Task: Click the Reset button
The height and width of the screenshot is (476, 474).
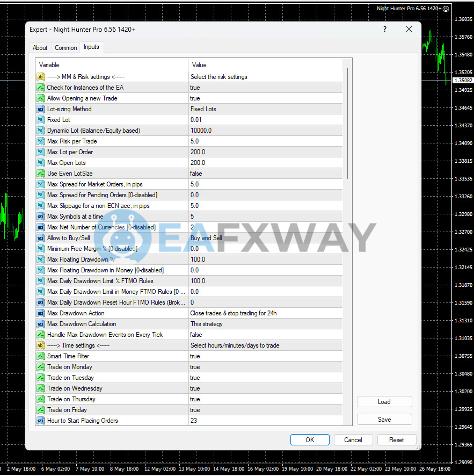Action: click(x=396, y=440)
